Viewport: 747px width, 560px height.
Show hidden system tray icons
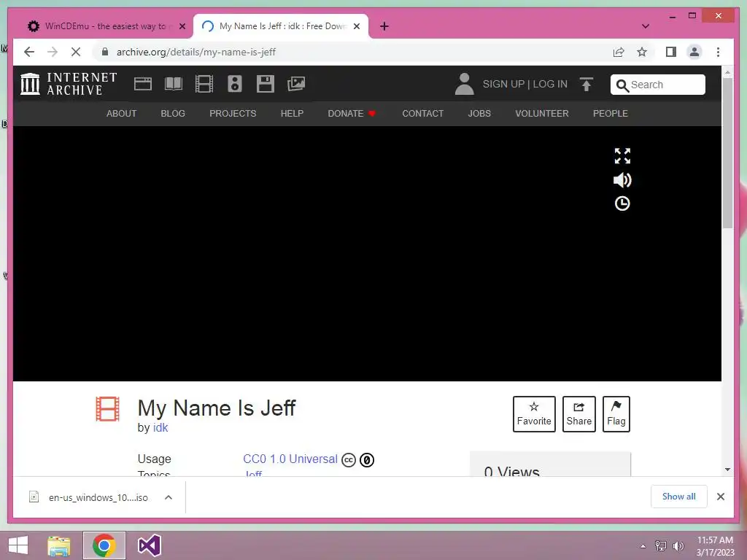[643, 545]
